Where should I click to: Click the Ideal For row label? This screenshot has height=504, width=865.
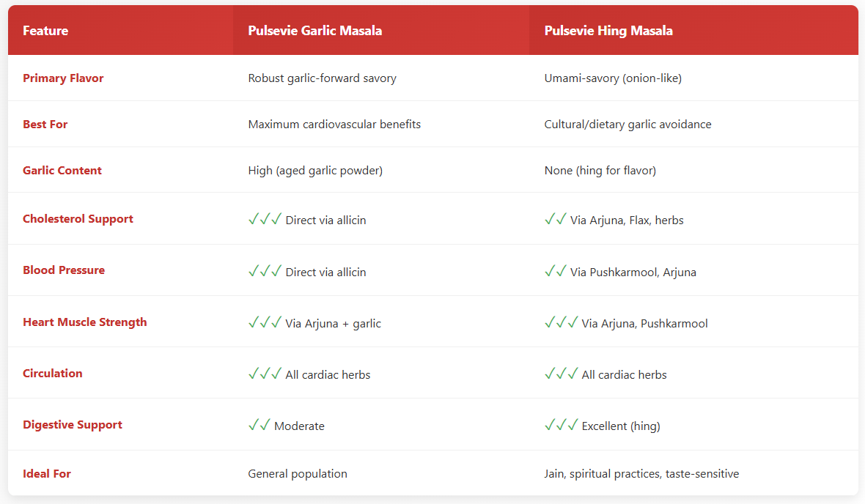[x=47, y=474]
